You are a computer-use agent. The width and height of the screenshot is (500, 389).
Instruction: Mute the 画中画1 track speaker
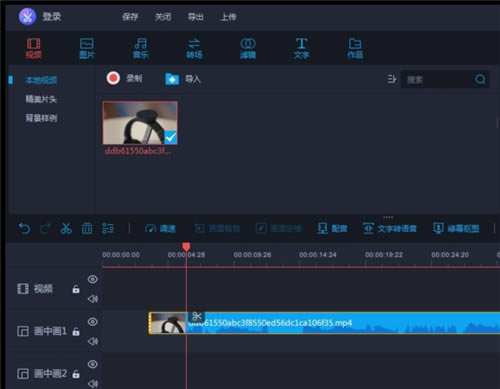93,341
